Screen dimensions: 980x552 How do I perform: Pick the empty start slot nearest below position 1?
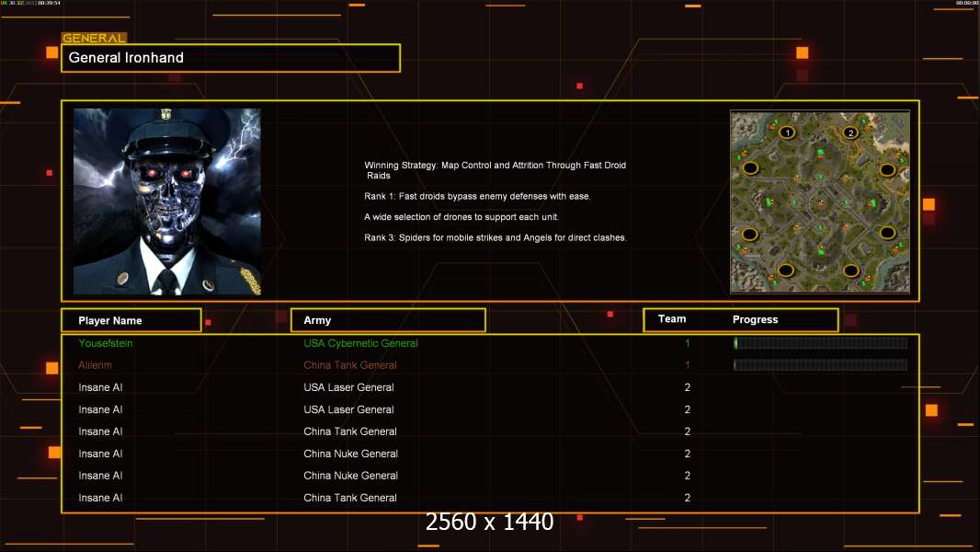click(x=750, y=168)
